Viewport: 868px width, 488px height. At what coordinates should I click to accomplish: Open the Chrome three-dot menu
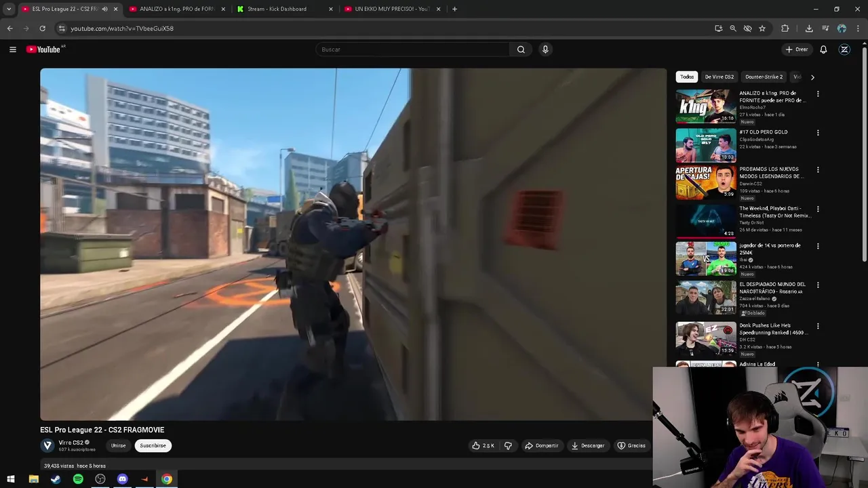[x=857, y=28]
